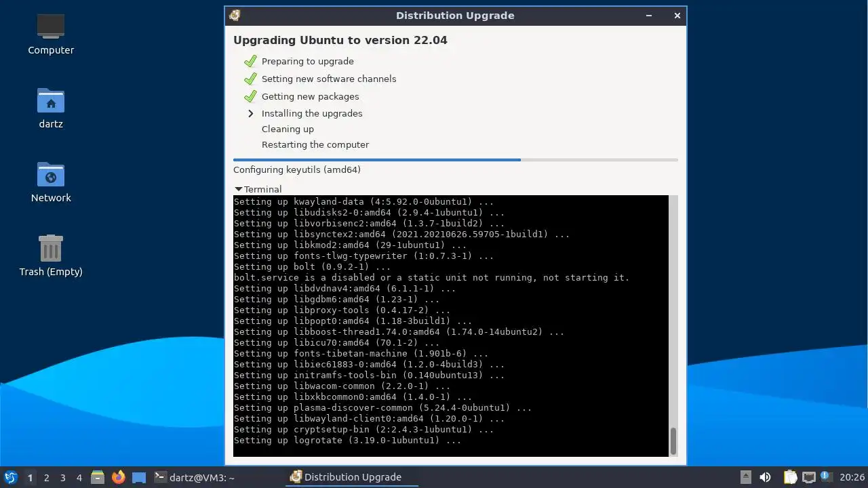The image size is (868, 488).
Task: Switch to workspace 4 in the pager
Action: tap(79, 477)
